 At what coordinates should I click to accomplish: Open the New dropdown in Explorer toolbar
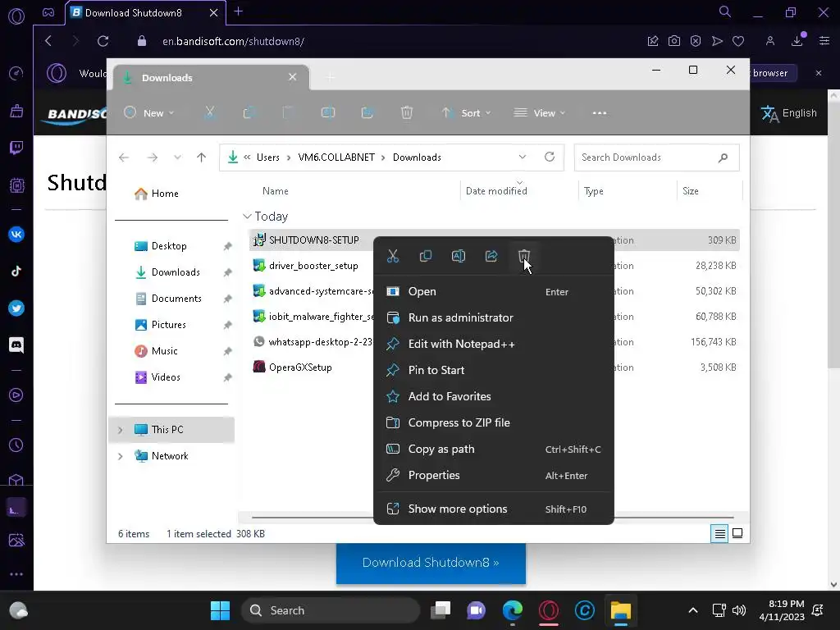point(149,113)
